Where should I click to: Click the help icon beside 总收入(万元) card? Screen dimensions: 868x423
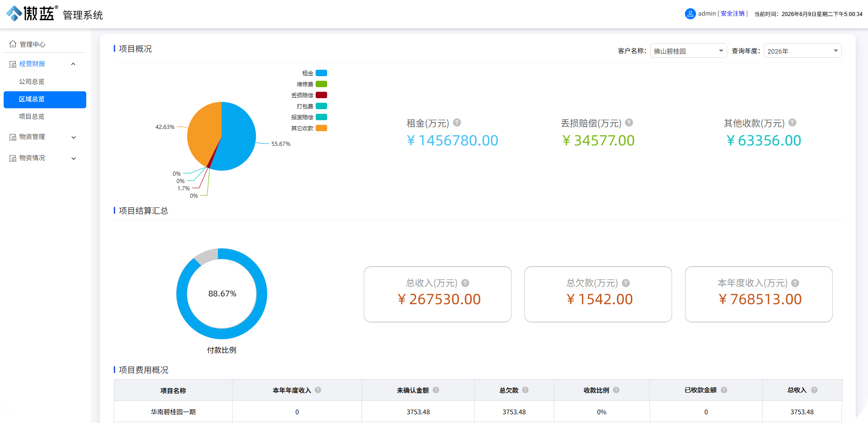point(465,283)
